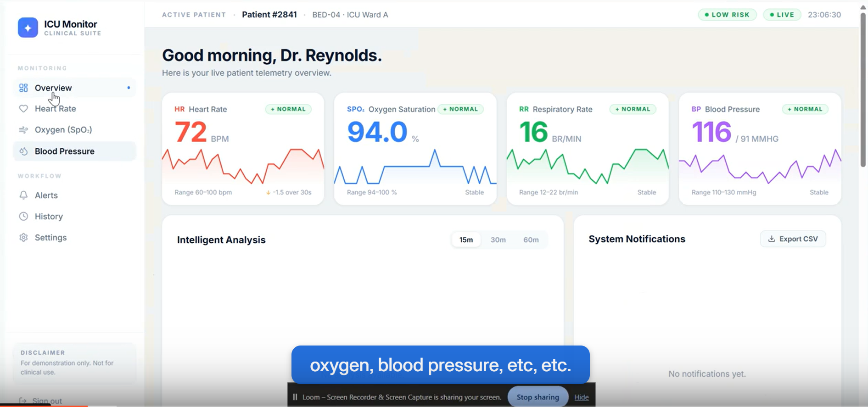Click the Blood Pressure droplet icon
868x407 pixels.
tap(23, 151)
